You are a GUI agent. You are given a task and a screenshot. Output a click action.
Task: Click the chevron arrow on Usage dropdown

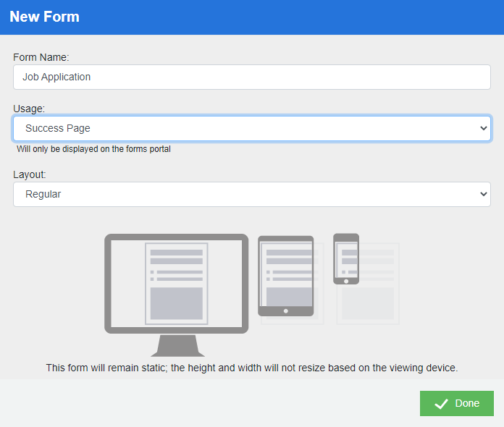point(484,128)
